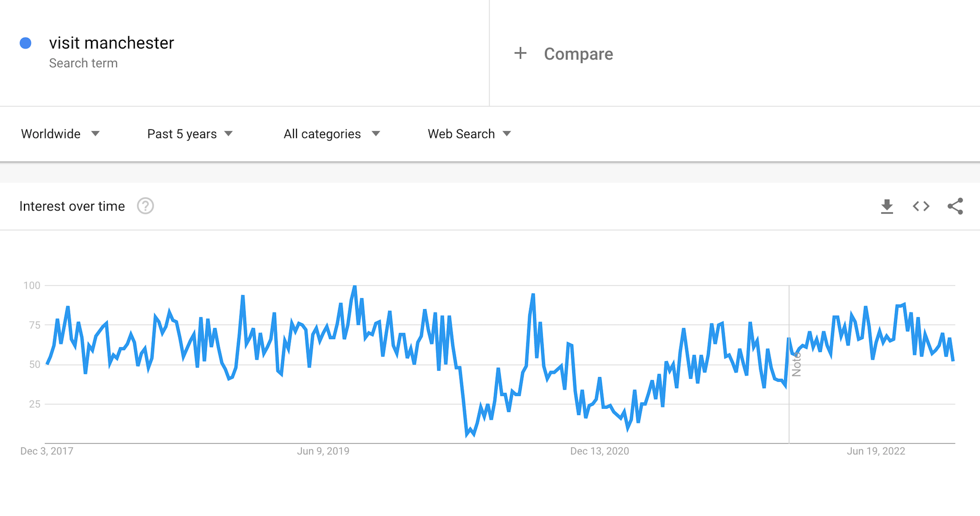This screenshot has height=516, width=980.
Task: Click the blue marker beside visit manchester
Action: pyautogui.click(x=25, y=43)
